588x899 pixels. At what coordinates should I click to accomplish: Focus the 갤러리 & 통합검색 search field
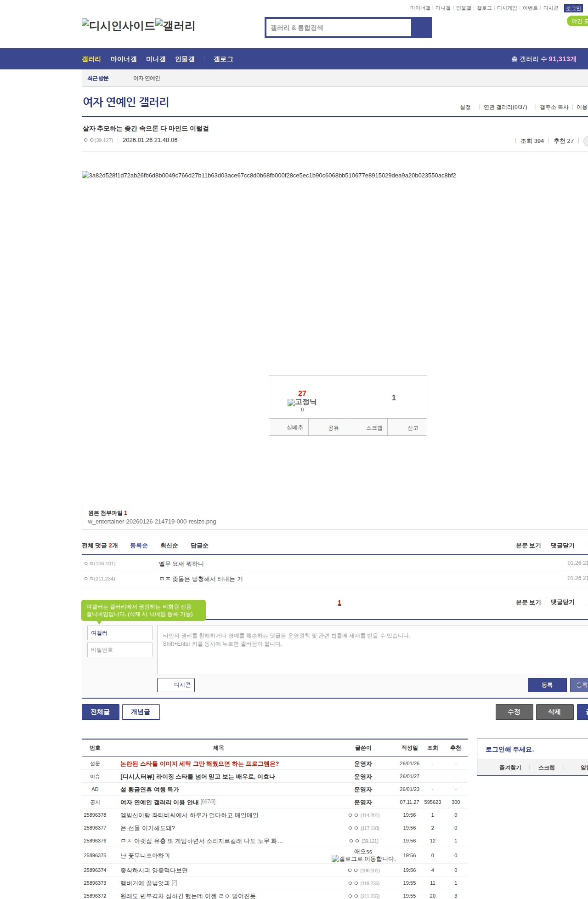(x=339, y=28)
